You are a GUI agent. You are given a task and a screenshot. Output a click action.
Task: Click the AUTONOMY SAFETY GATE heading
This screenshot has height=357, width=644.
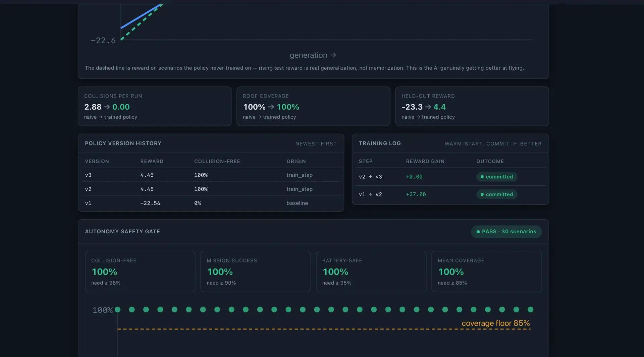point(122,231)
